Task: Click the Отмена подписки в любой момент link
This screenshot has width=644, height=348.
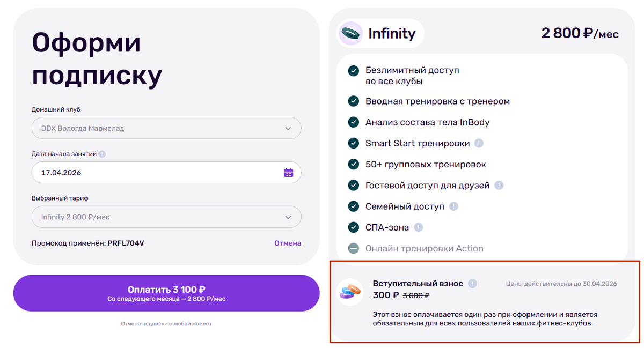Action: [166, 324]
